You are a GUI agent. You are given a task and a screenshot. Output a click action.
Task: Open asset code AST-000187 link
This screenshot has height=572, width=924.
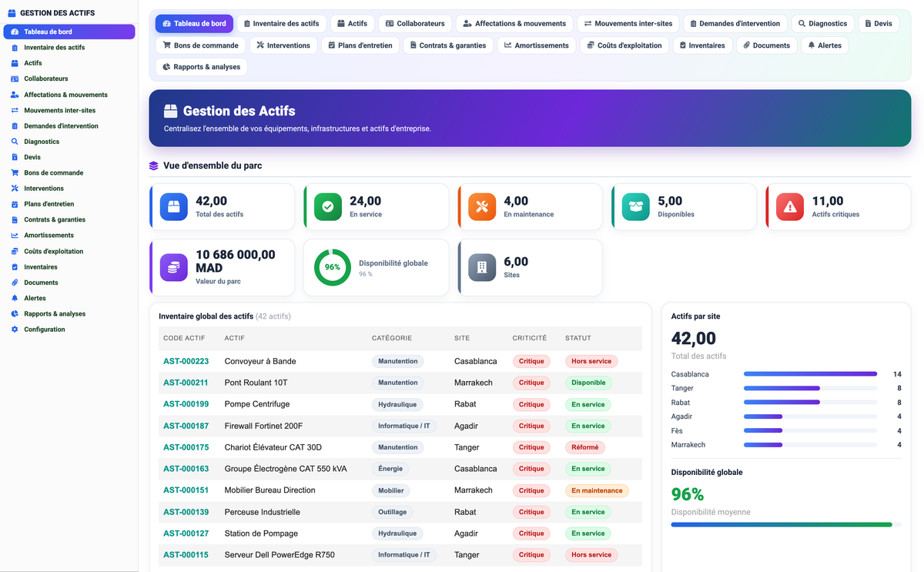coord(186,426)
